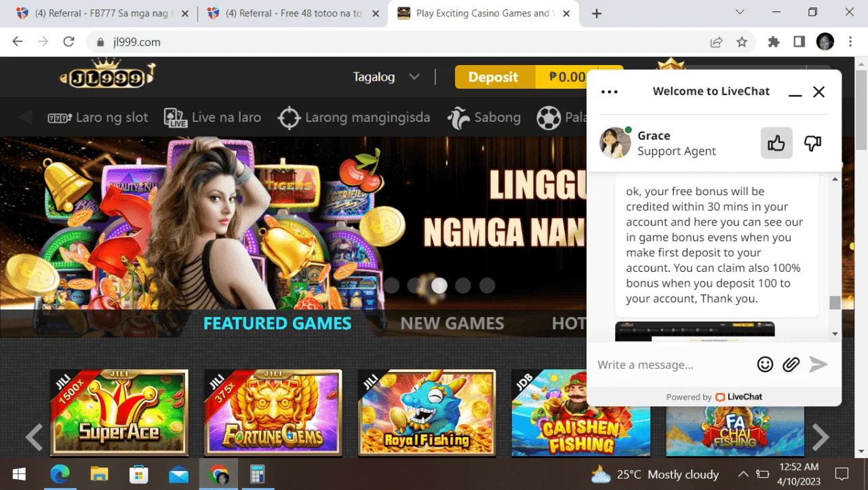
Task: Go to the JL999 logo home
Action: [107, 74]
